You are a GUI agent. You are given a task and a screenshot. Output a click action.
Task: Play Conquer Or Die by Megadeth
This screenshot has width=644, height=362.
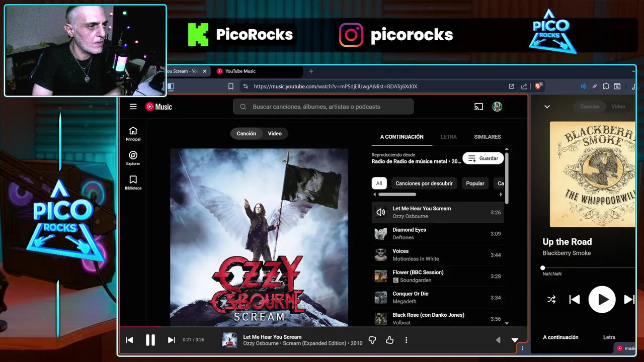437,298
